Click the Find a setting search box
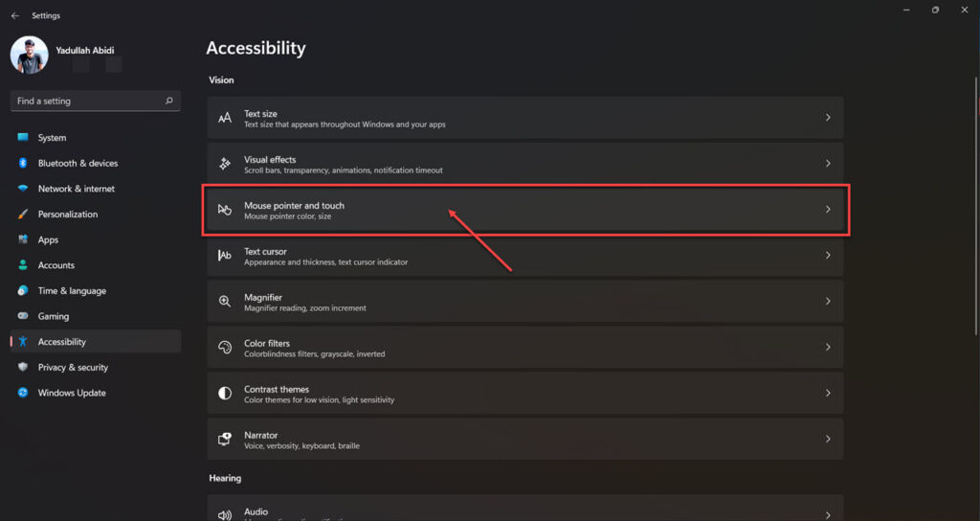Viewport: 980px width, 521px height. point(96,101)
